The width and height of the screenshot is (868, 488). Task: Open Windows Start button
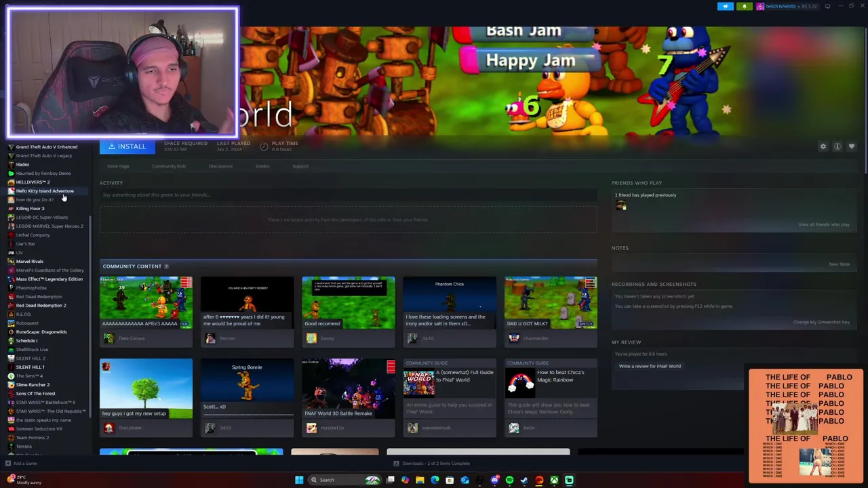point(299,480)
